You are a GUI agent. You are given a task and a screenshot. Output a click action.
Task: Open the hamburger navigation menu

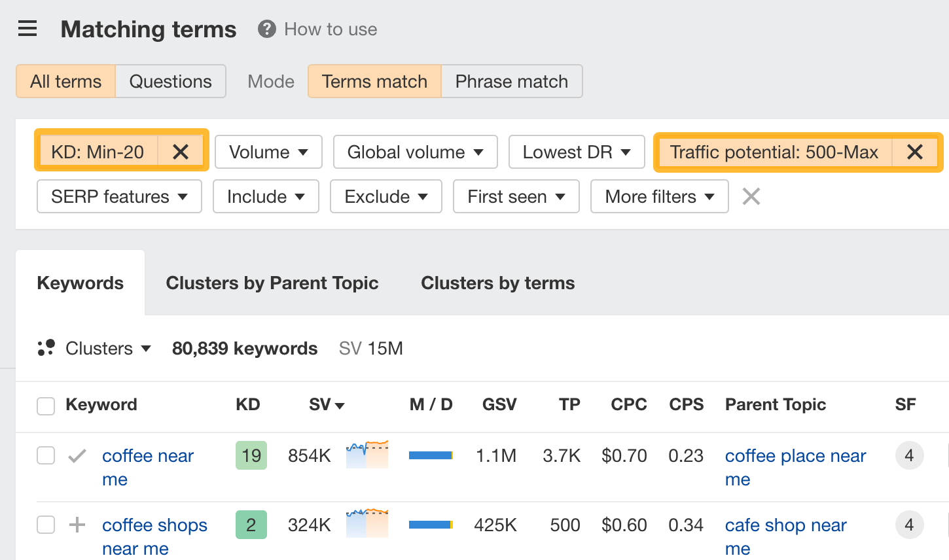[x=27, y=28]
